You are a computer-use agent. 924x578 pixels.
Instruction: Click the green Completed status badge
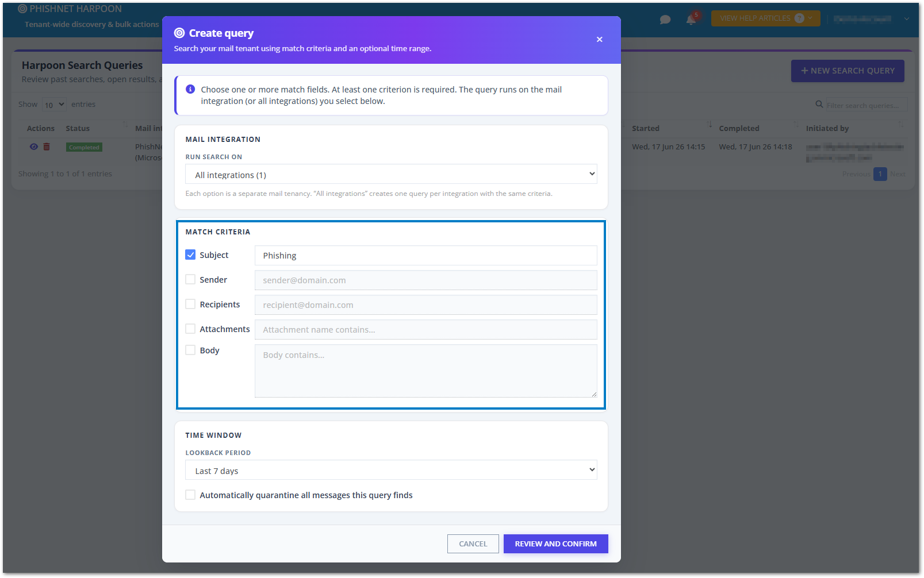click(x=84, y=147)
